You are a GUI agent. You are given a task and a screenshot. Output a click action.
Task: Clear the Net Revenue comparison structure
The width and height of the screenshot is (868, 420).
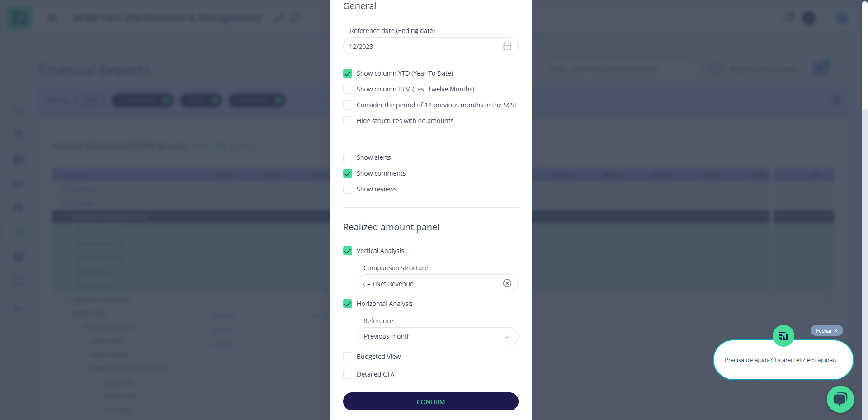coord(507,283)
